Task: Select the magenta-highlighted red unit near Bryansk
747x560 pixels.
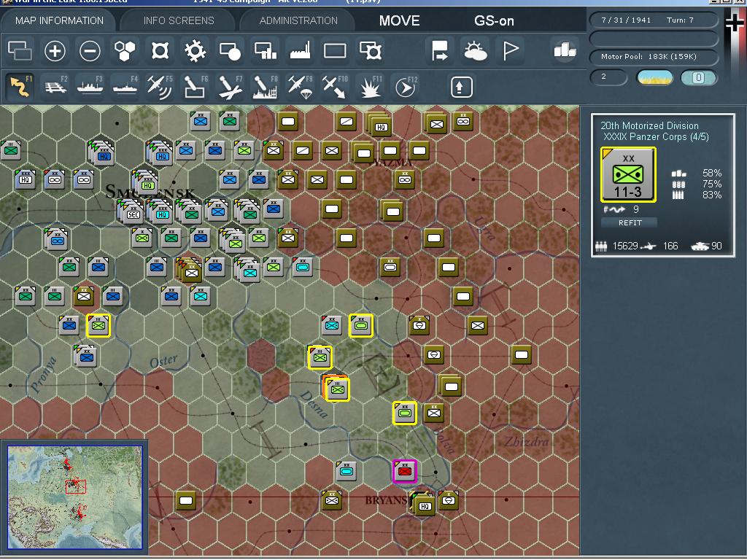Action: click(404, 471)
